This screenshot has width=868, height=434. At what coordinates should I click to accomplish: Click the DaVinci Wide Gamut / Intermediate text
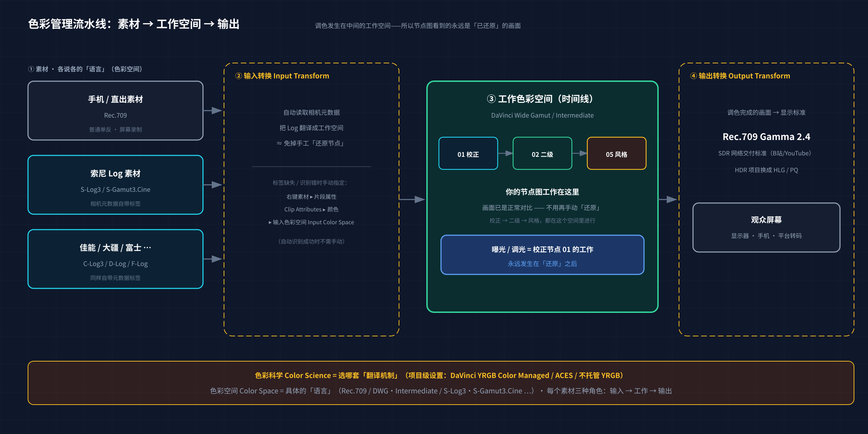point(542,115)
